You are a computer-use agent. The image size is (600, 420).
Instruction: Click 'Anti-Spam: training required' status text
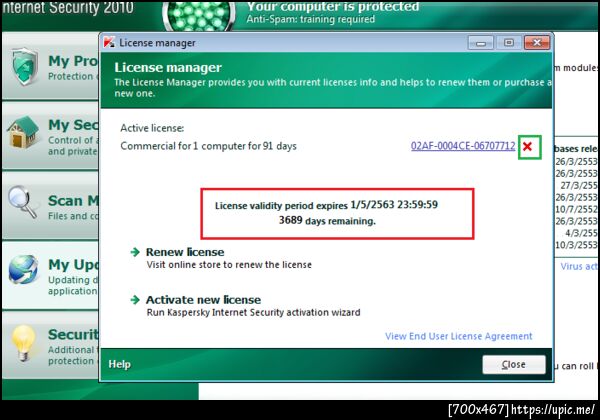(311, 19)
